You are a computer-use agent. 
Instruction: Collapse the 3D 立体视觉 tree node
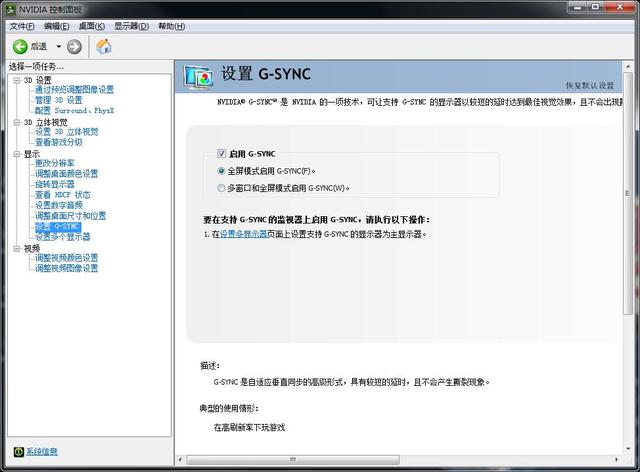coord(17,122)
